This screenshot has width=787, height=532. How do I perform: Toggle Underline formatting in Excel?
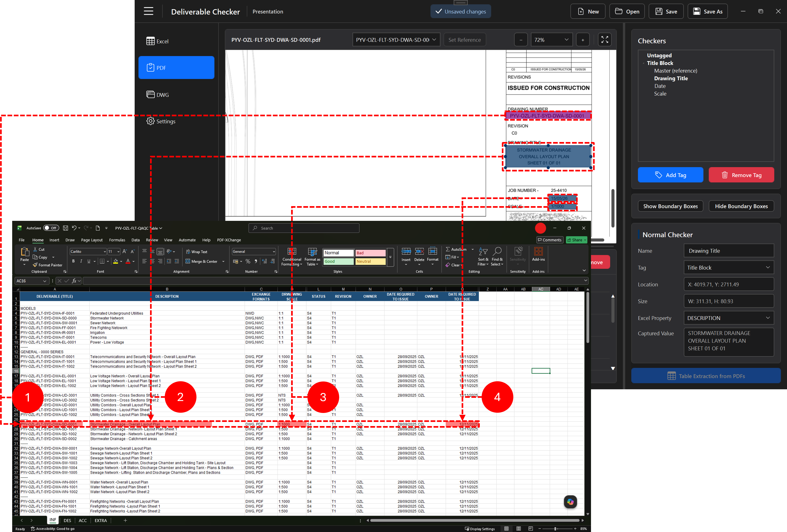tap(89, 261)
